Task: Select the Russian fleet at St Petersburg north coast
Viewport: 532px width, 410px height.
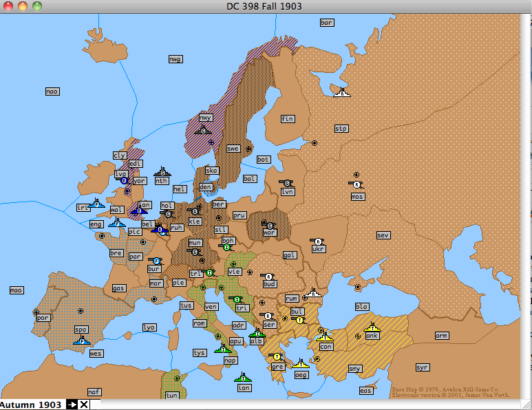Action: point(342,93)
